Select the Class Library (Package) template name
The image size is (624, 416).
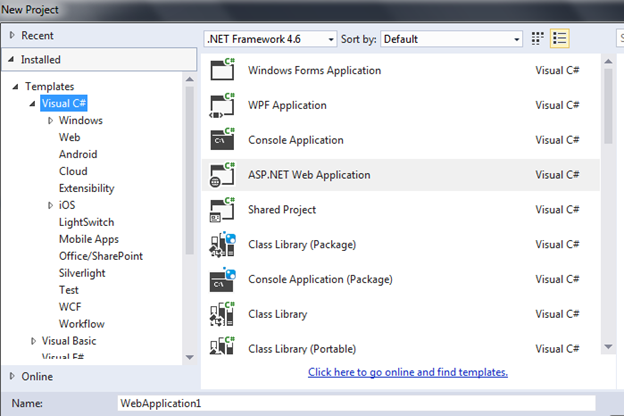point(302,244)
